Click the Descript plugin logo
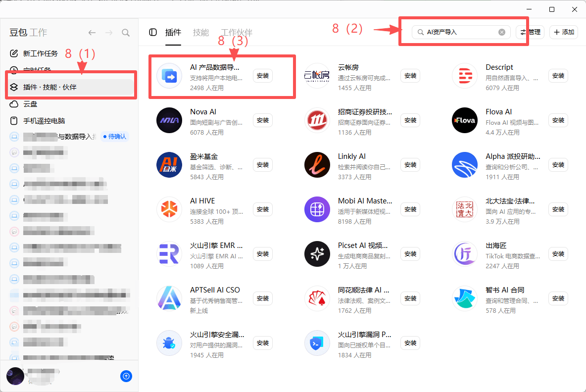Screen dimensions: 586x392 [x=465, y=76]
